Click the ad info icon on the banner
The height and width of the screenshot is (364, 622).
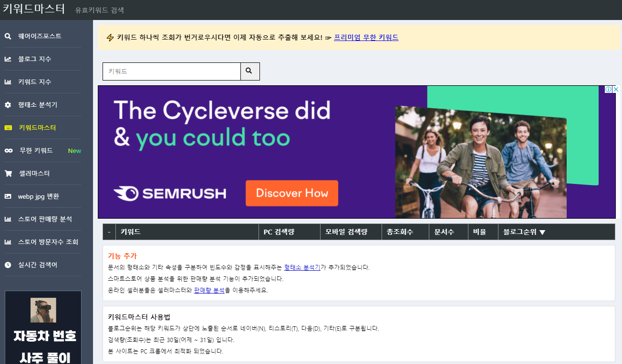(608, 90)
